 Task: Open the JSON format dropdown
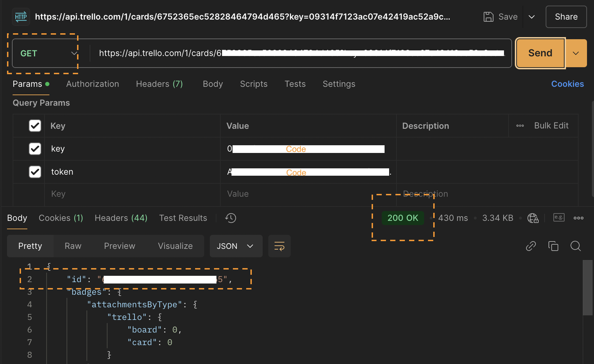point(236,246)
